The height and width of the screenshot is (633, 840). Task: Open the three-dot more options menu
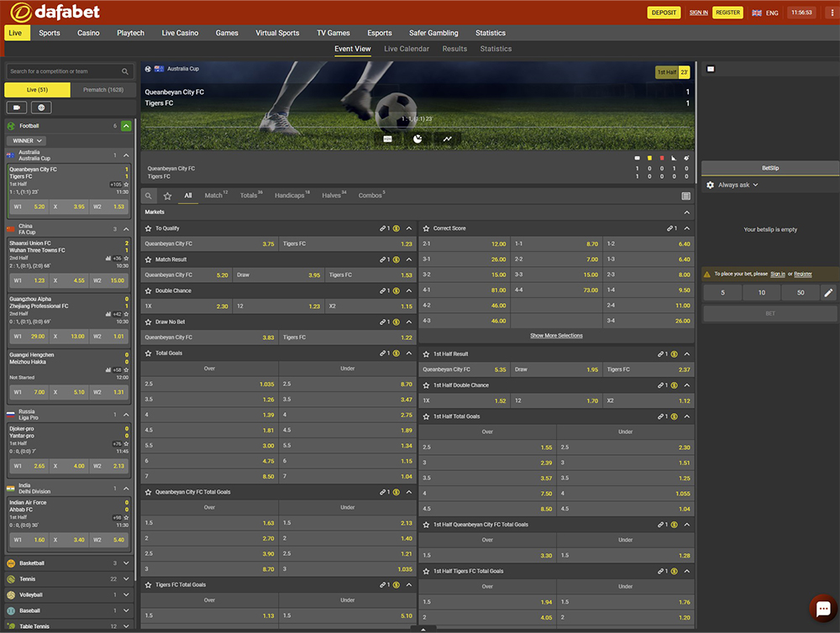(x=832, y=13)
